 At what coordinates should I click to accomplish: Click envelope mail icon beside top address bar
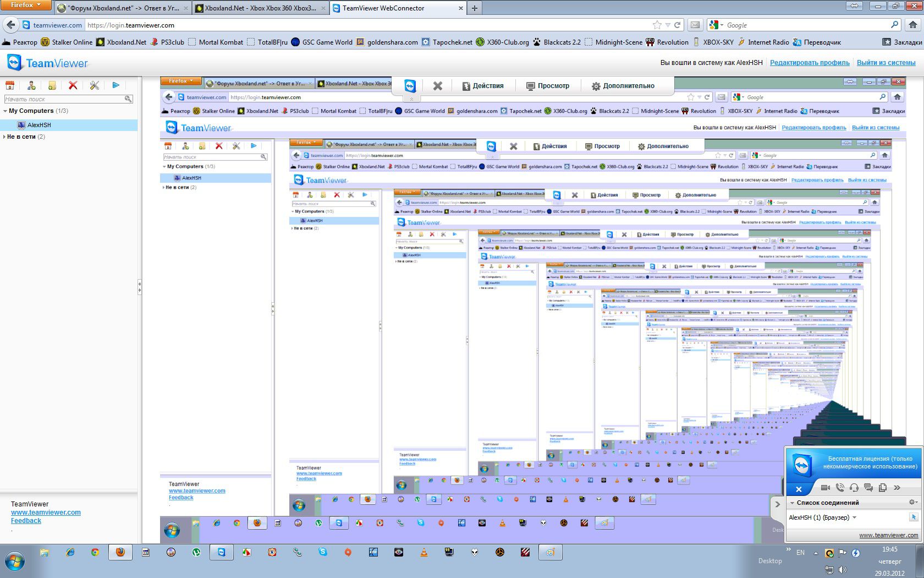point(695,25)
